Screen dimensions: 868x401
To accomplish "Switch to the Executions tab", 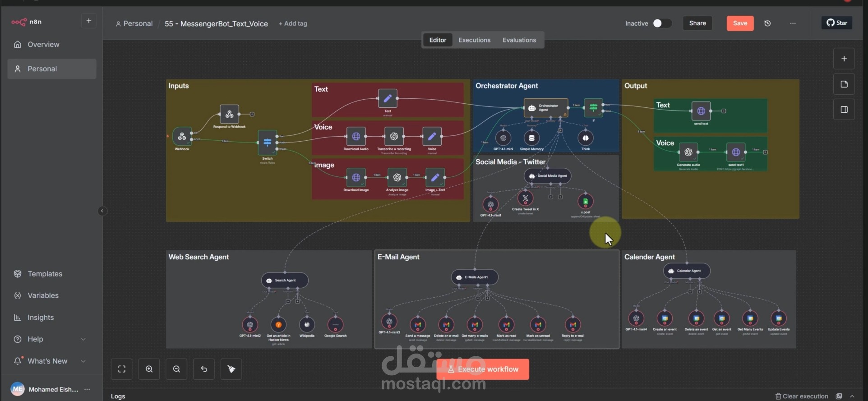I will (474, 40).
